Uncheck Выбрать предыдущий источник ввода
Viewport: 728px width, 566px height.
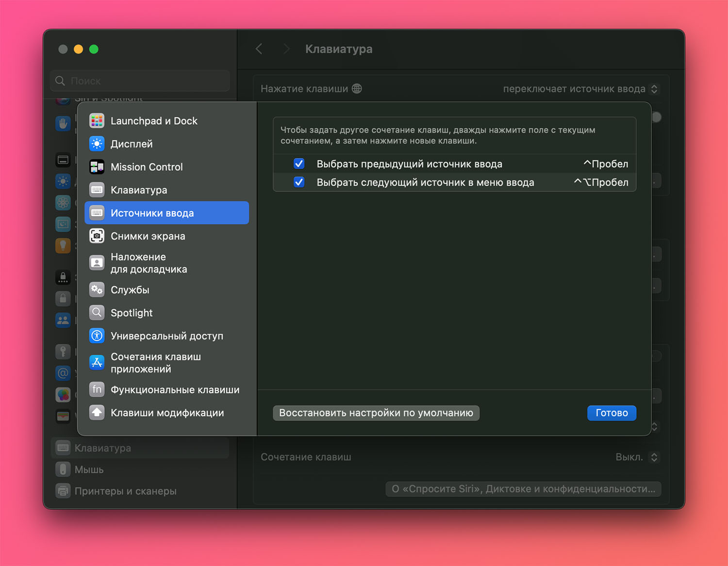point(299,164)
